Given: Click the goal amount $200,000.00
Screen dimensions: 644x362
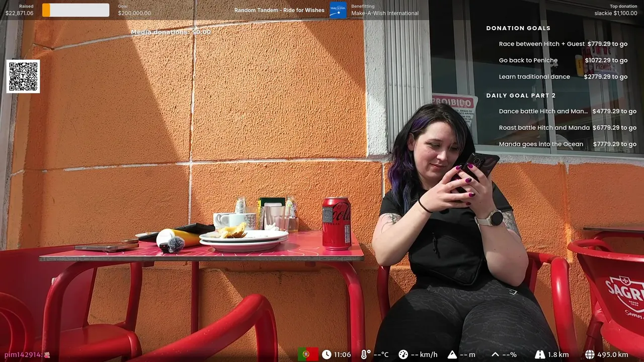Looking at the screenshot, I should [x=134, y=13].
